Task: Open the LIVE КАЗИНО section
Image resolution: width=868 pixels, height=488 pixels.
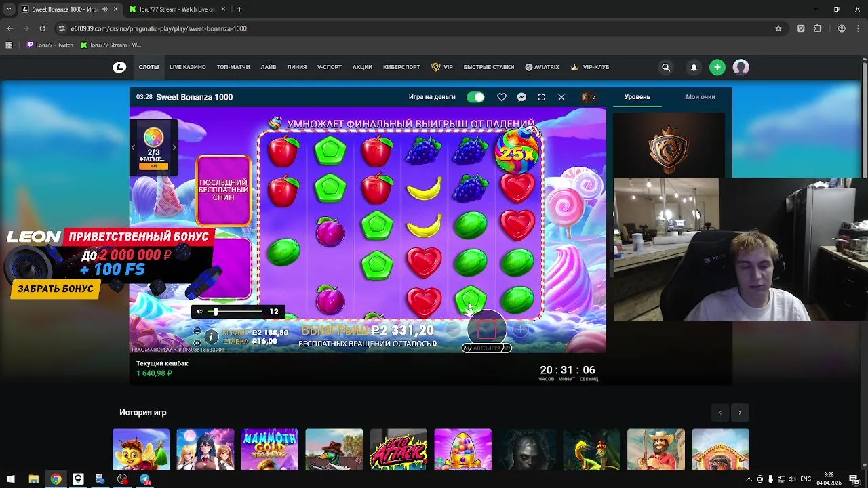Action: tap(188, 67)
